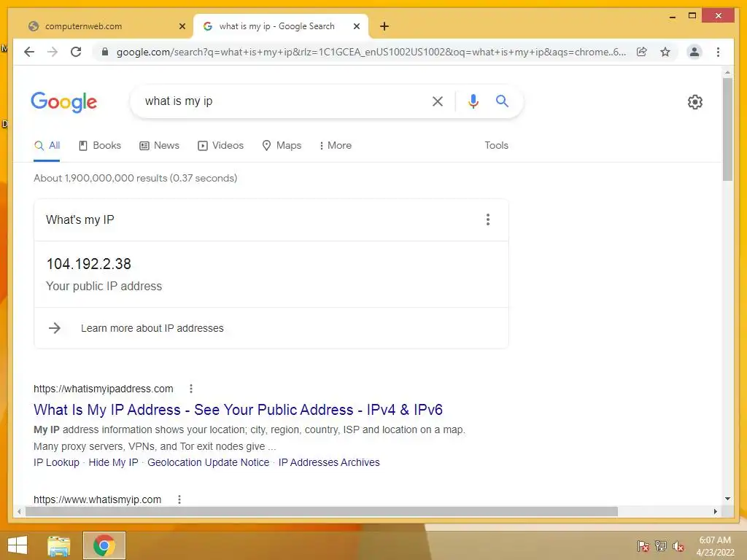Bookmark this page with the star icon

pyautogui.click(x=665, y=52)
